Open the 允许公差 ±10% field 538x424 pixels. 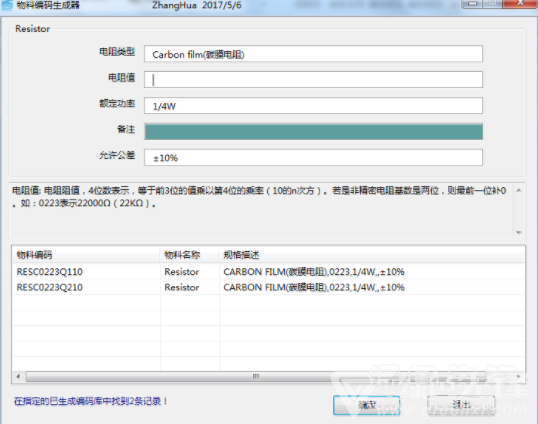313,157
